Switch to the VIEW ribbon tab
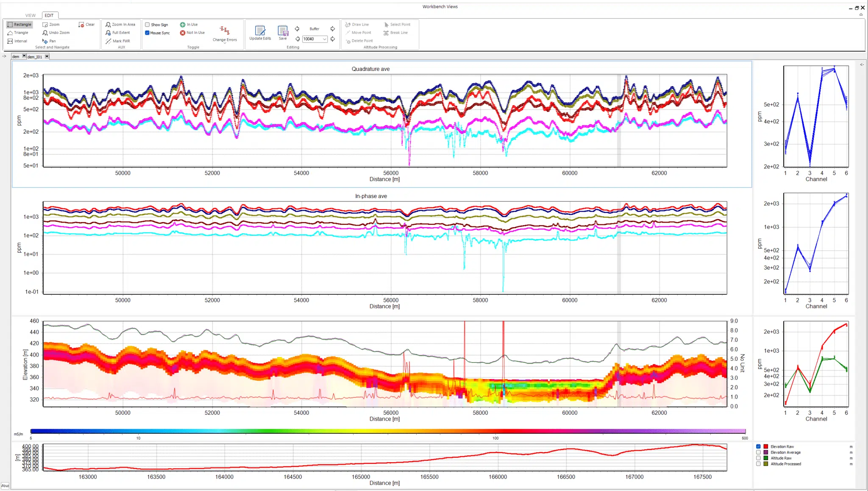Screen dimensions: 868x491 (x=31, y=15)
